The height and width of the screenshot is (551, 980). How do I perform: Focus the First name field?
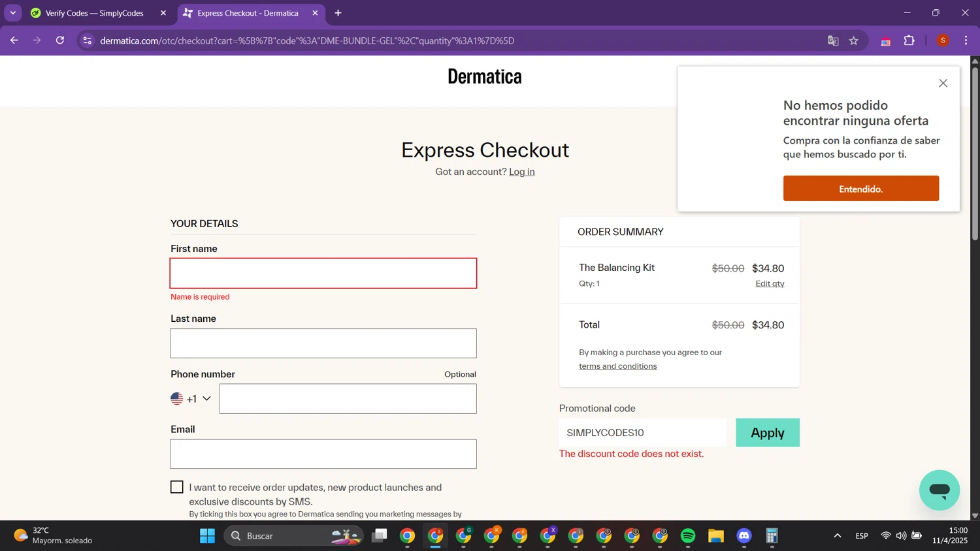coord(323,274)
